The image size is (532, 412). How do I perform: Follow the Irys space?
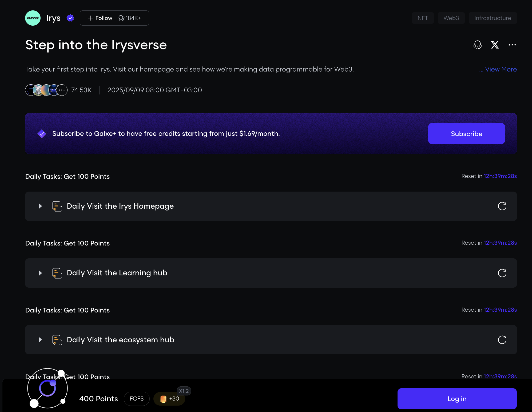click(100, 18)
